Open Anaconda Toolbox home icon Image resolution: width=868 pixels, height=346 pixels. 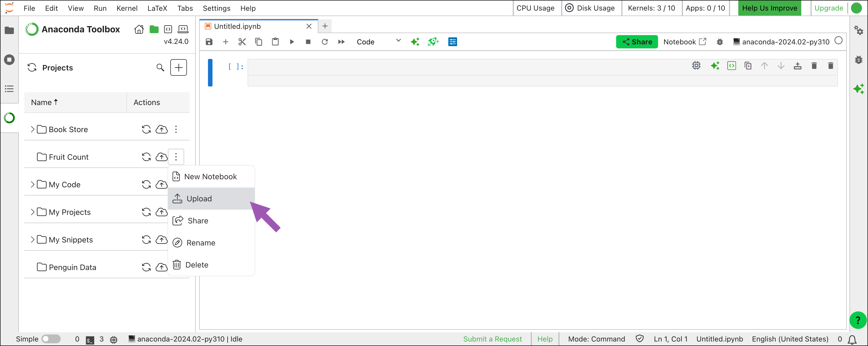pyautogui.click(x=139, y=30)
